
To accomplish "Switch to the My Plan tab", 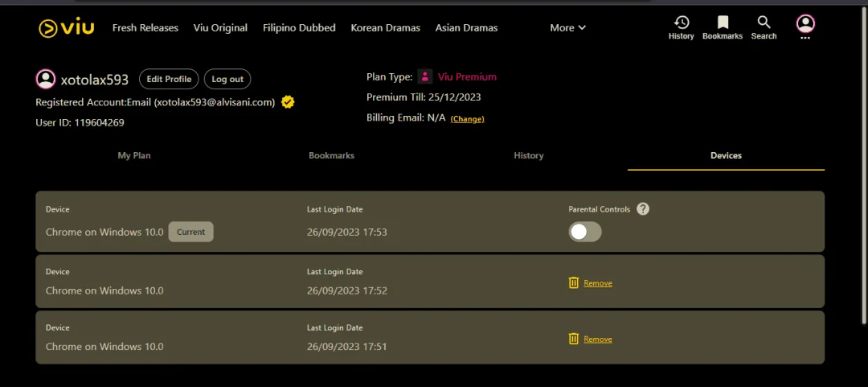I will (134, 156).
